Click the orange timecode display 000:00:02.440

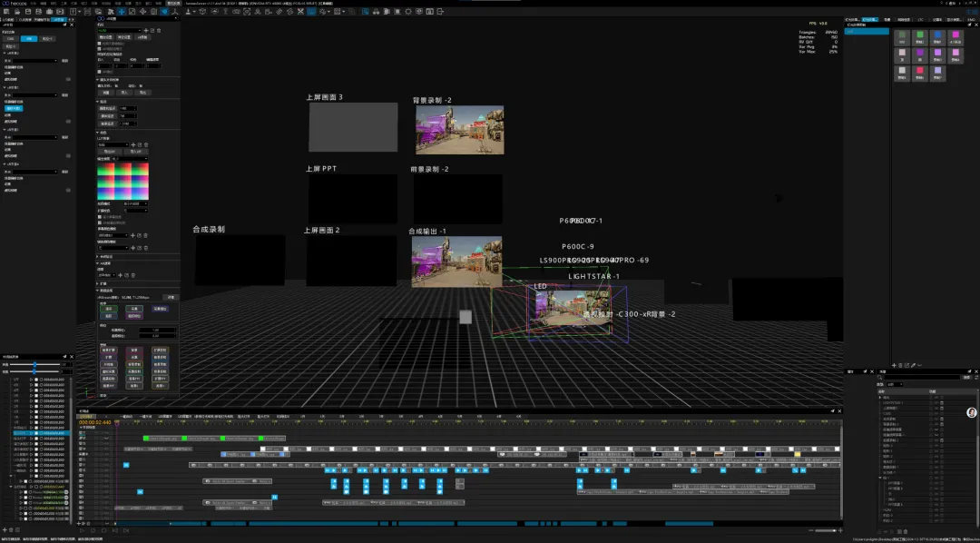pos(93,422)
